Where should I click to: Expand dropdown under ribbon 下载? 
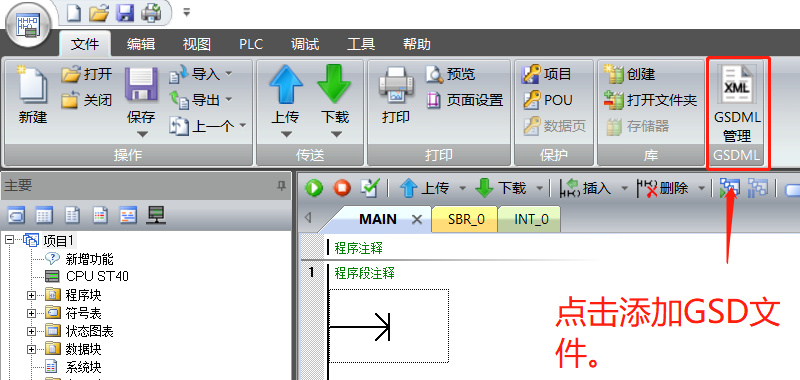tap(336, 135)
